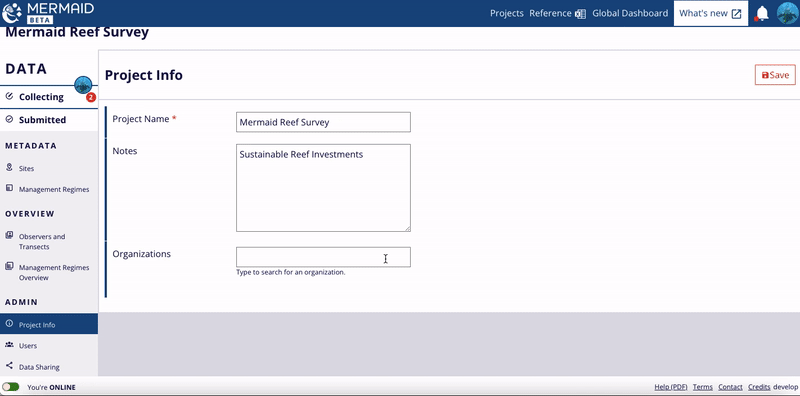Click the Users group icon

click(x=9, y=345)
